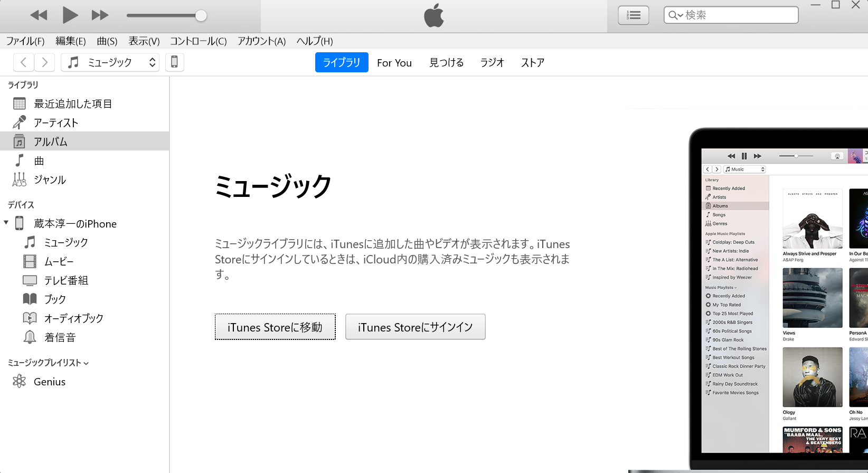This screenshot has width=868, height=473.
Task: Click the テレビ番組 TV screen icon
Action: tap(30, 280)
